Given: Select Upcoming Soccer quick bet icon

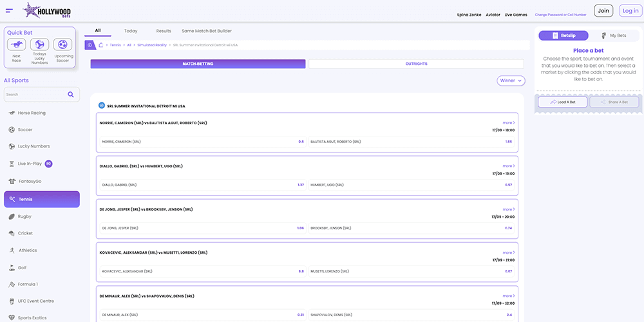Looking at the screenshot, I should coord(63,45).
